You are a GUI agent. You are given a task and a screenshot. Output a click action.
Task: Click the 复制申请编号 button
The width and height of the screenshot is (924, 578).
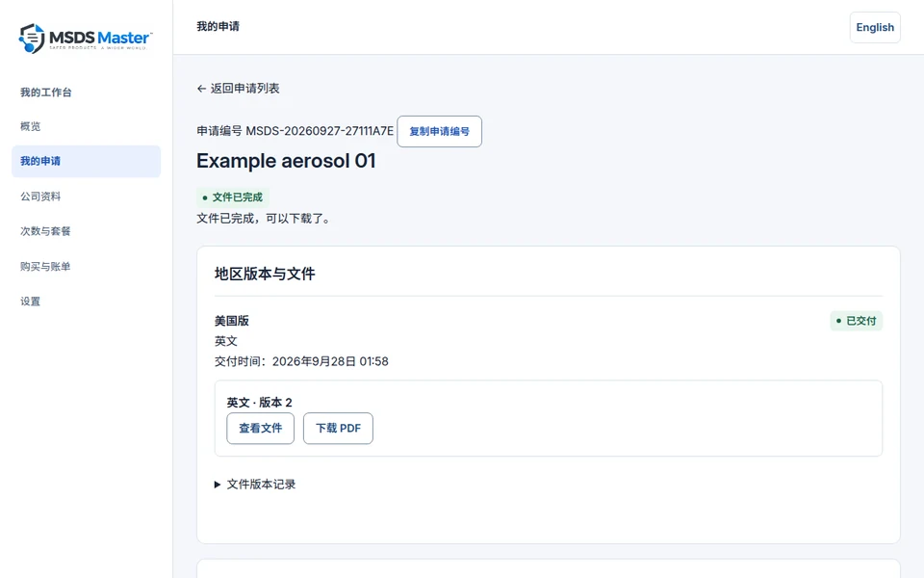click(x=439, y=132)
